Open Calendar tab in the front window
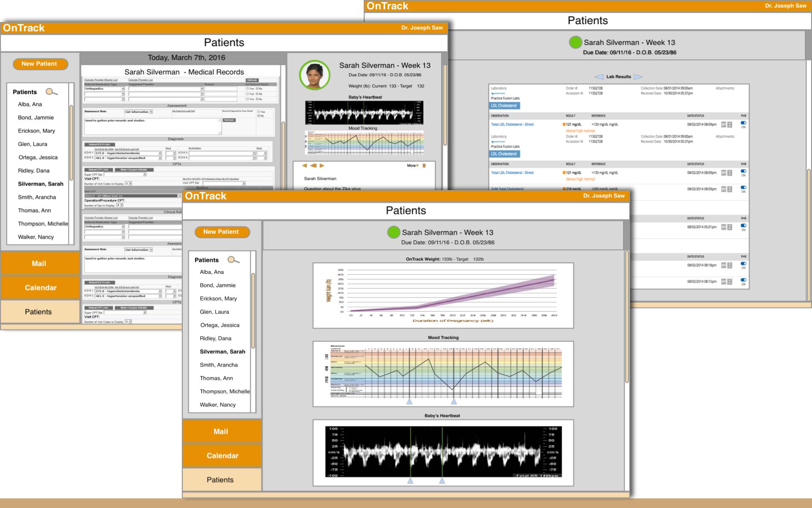Screen dimensions: 812x508 click(222, 456)
